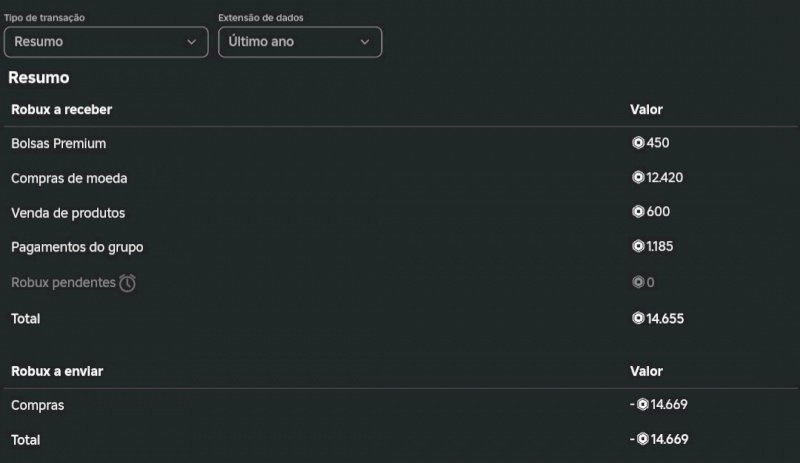Click the Robux icon beside the sending total

[642, 439]
